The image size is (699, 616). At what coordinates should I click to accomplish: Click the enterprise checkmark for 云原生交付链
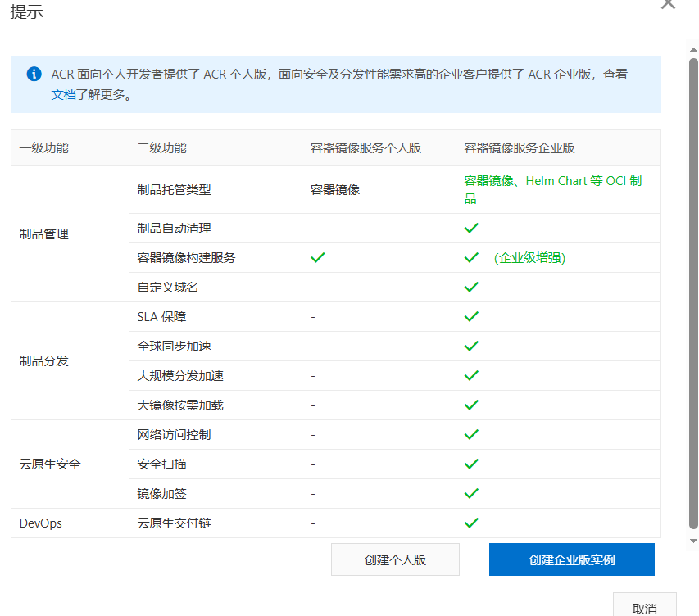(x=471, y=523)
